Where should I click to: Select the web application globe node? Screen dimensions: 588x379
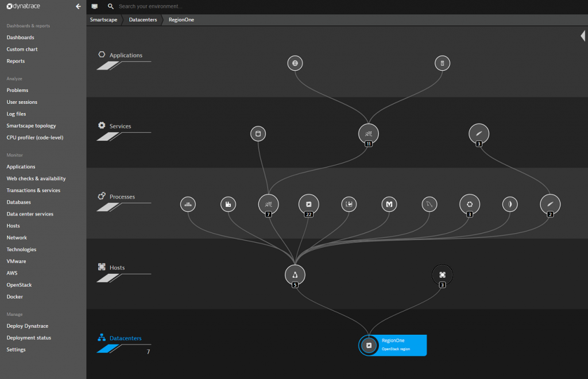[x=295, y=63]
